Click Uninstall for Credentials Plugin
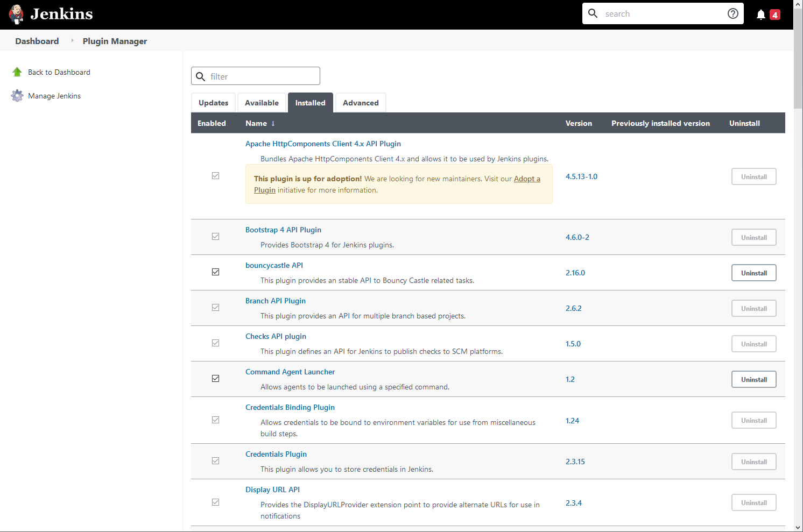803x532 pixels. point(753,462)
